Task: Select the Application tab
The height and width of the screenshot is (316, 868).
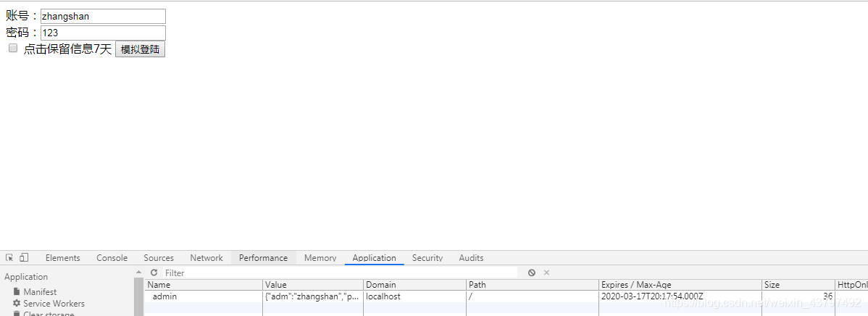Action: click(x=374, y=258)
